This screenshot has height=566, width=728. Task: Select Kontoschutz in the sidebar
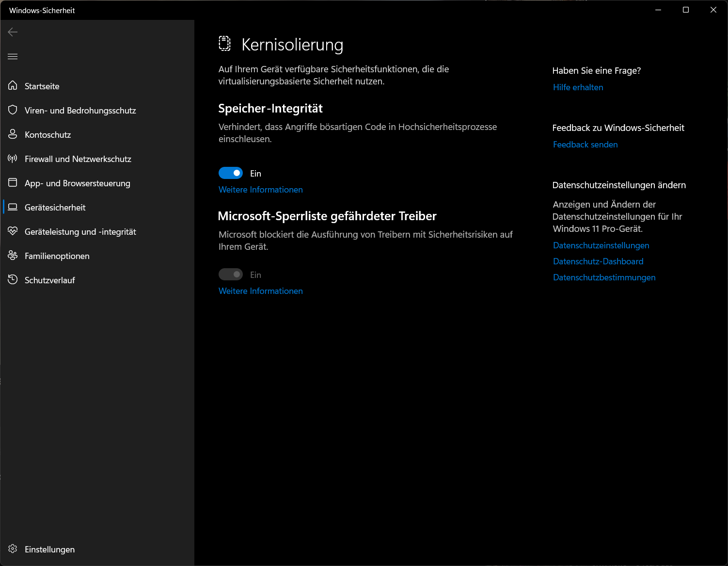click(x=97, y=134)
